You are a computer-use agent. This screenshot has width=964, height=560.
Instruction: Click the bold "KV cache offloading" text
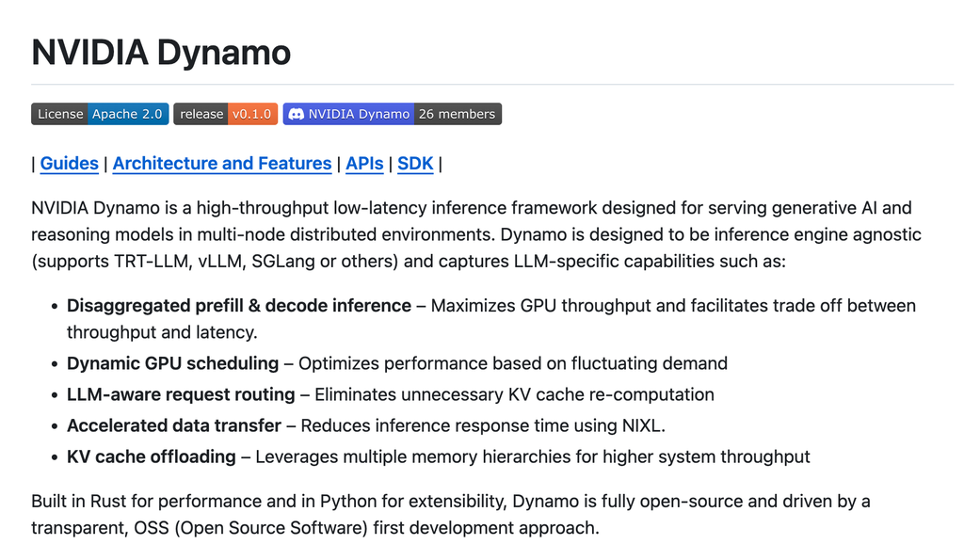coord(152,456)
